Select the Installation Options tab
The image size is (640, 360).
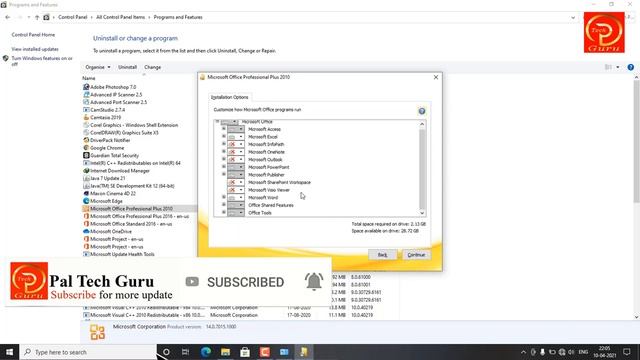pyautogui.click(x=229, y=97)
